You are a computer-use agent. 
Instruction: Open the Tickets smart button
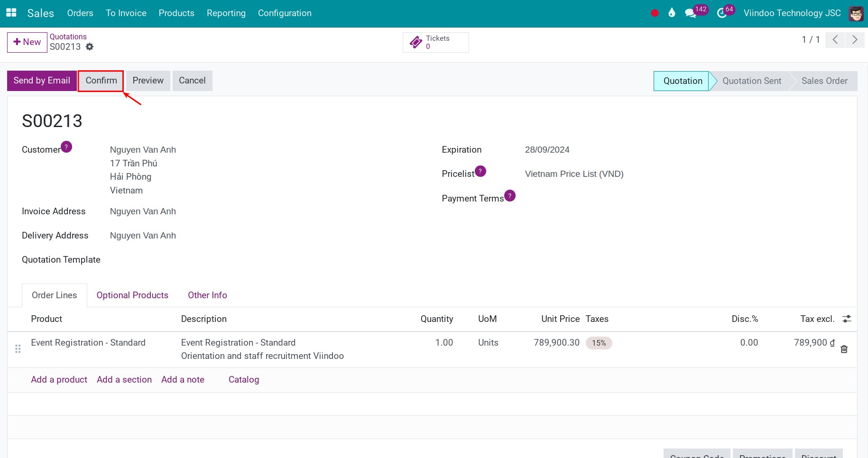coord(435,42)
